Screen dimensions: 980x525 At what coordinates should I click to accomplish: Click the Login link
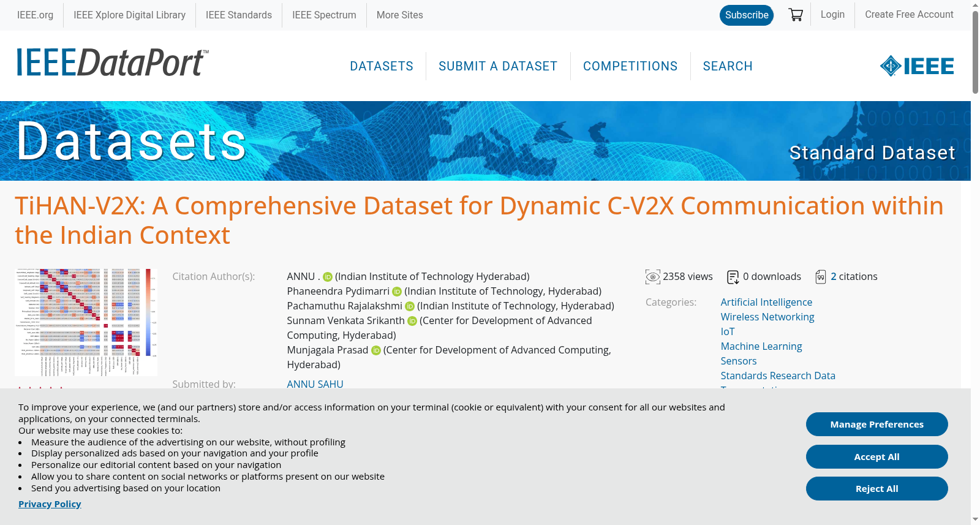point(832,15)
